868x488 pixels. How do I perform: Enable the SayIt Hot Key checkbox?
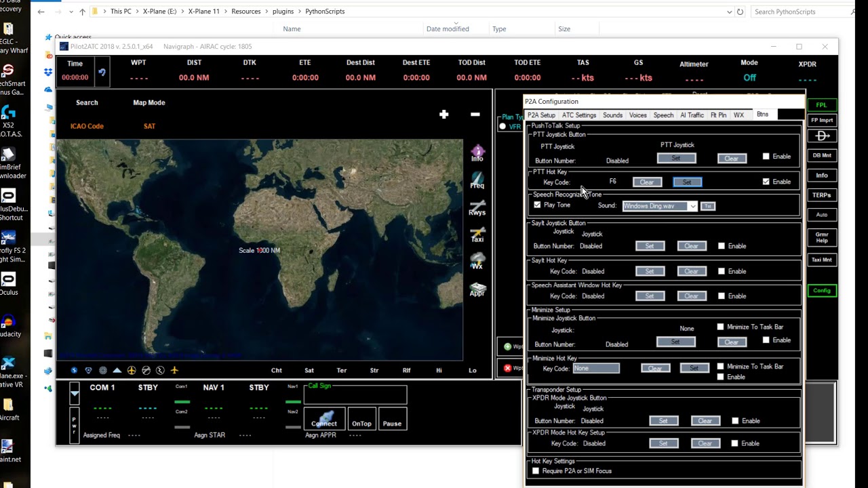(x=721, y=271)
